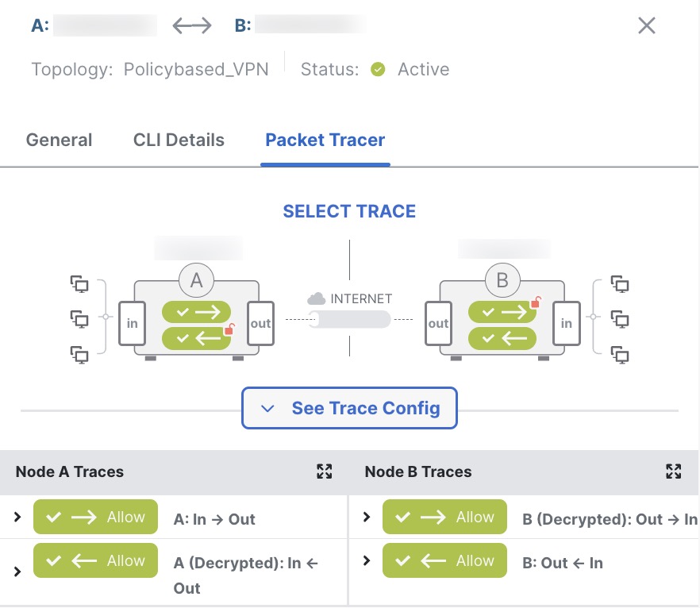This screenshot has height=608, width=700.
Task: Switch to the General tab
Action: click(x=60, y=140)
